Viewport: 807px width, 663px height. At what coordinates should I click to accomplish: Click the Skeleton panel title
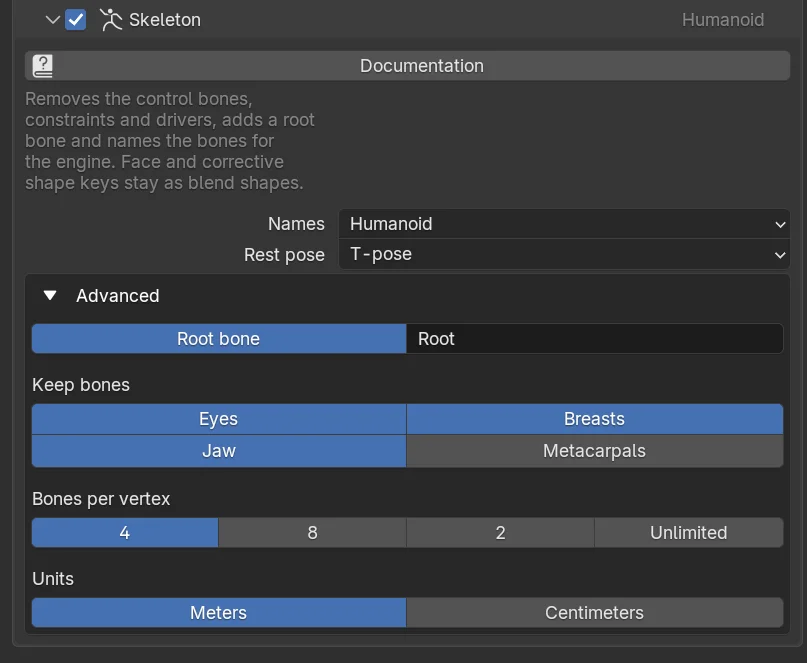pyautogui.click(x=165, y=20)
